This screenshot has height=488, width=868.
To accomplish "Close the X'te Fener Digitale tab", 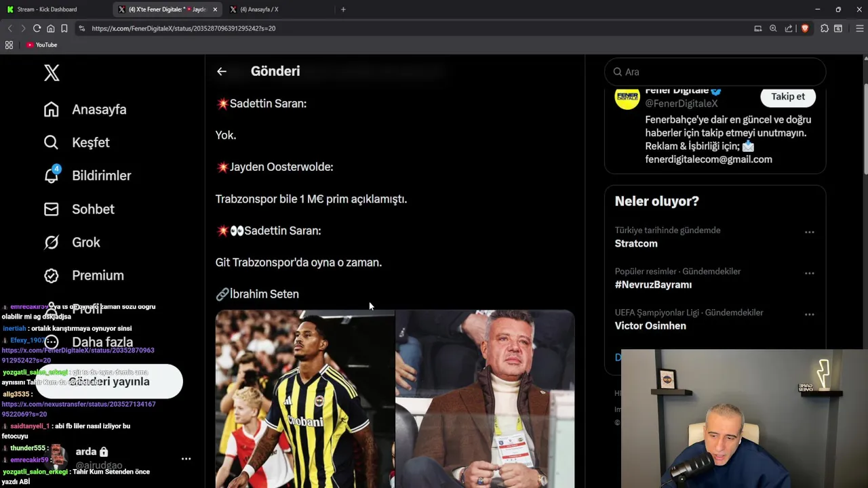I will pyautogui.click(x=216, y=9).
